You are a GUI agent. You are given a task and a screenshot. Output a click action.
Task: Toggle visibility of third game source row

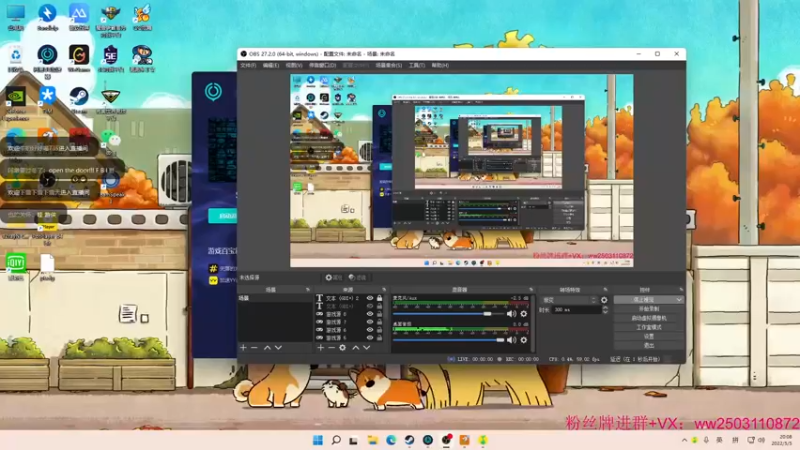[370, 330]
